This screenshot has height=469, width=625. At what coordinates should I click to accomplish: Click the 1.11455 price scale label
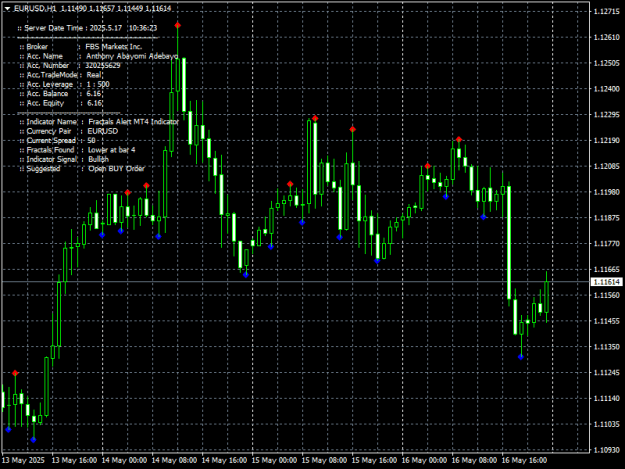coord(607,321)
